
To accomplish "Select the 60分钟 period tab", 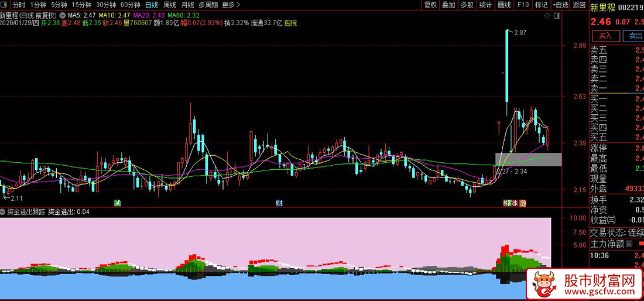I will pyautogui.click(x=130, y=5).
